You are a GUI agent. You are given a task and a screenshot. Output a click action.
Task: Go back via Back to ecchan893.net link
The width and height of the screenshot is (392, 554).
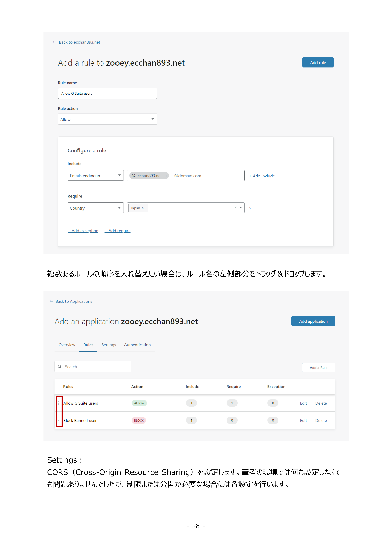click(x=76, y=42)
